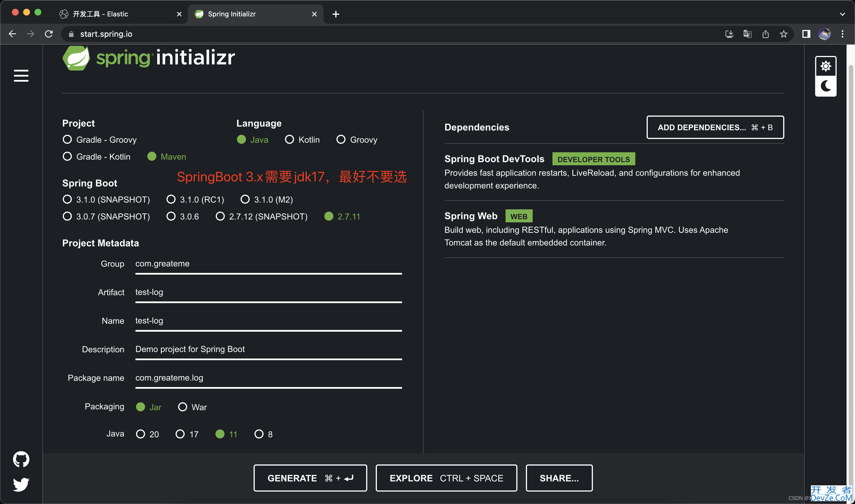Click the Group input field
855x504 pixels.
click(269, 264)
